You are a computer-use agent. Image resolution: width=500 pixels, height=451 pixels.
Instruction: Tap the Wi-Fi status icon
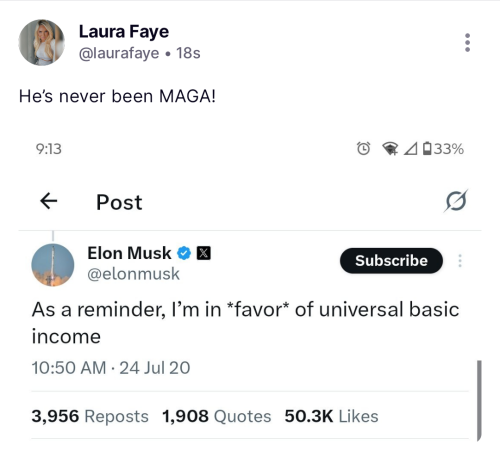pyautogui.click(x=390, y=149)
